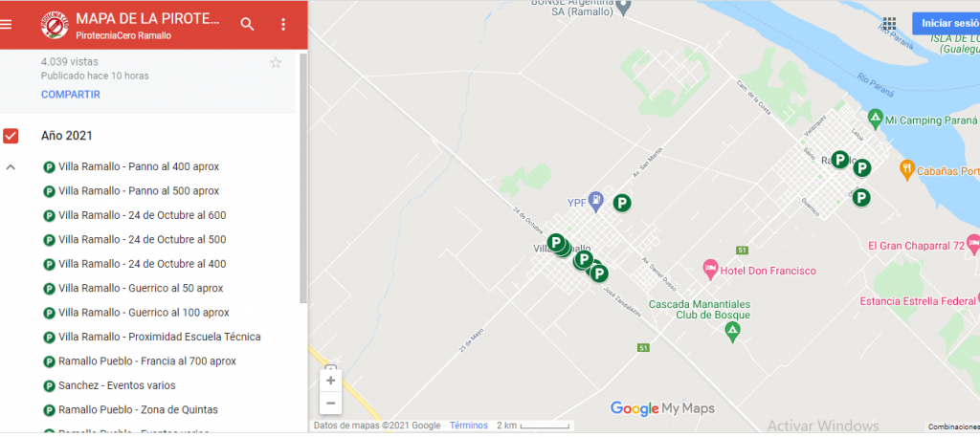Open the three-dot more options menu
The image size is (980, 437).
click(283, 24)
